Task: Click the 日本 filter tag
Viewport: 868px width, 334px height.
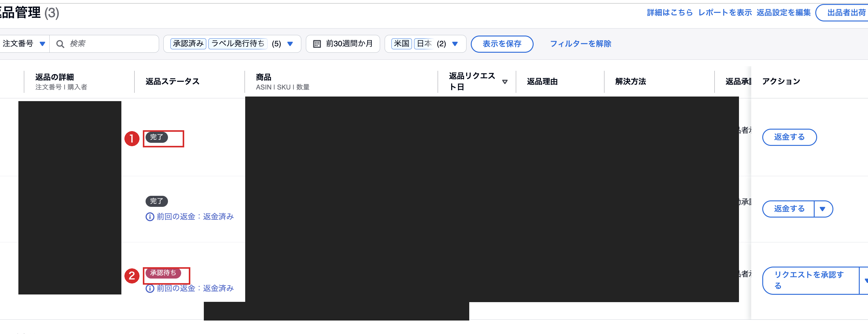Action: (x=424, y=44)
